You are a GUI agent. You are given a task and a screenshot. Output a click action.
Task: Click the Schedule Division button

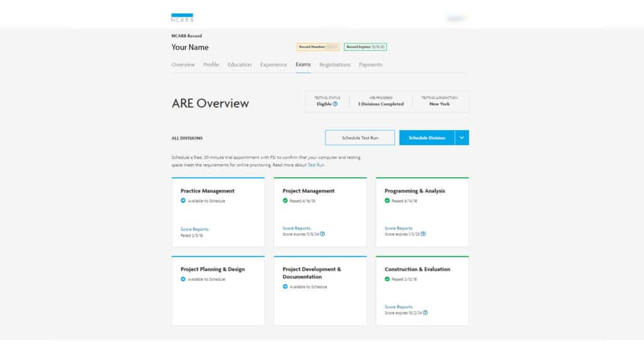click(x=427, y=138)
